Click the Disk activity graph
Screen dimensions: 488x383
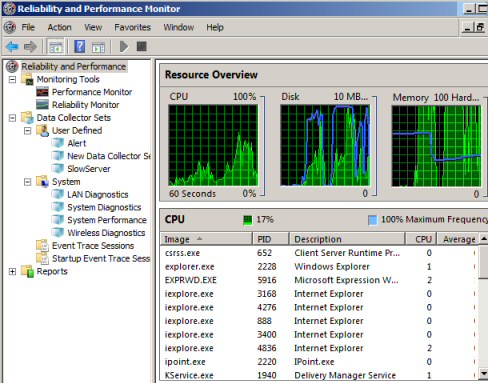pyautogui.click(x=325, y=145)
